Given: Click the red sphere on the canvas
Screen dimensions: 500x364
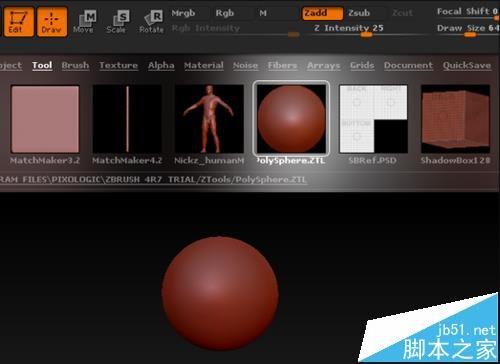Looking at the screenshot, I should pos(220,293).
